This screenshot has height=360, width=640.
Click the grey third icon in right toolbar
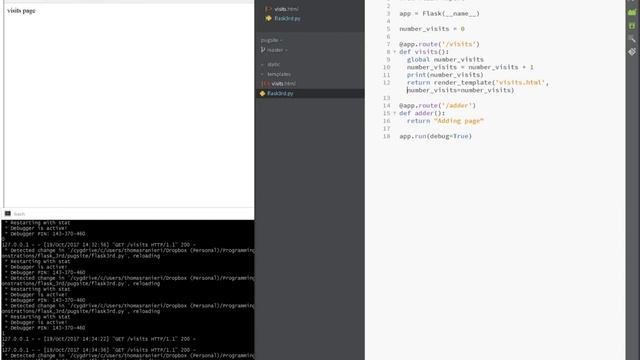tap(632, 39)
